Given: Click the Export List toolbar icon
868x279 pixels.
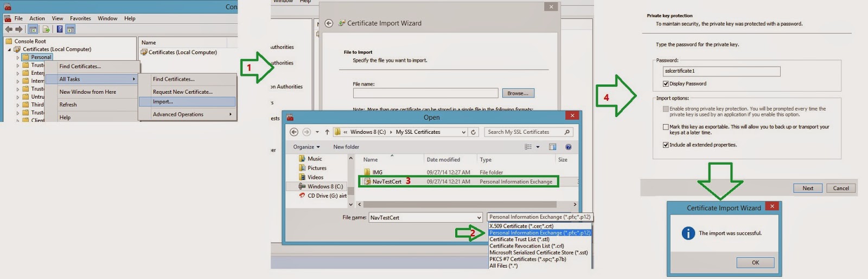Looking at the screenshot, I should click(x=46, y=29).
